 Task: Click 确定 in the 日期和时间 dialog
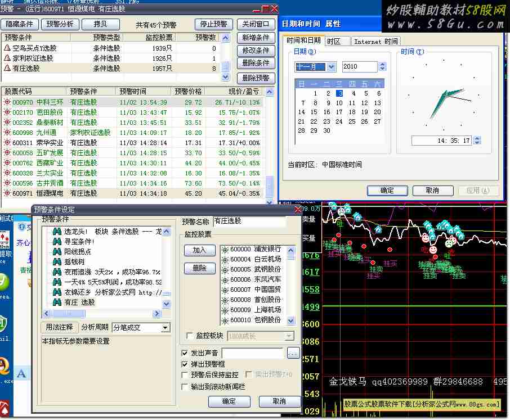(387, 191)
